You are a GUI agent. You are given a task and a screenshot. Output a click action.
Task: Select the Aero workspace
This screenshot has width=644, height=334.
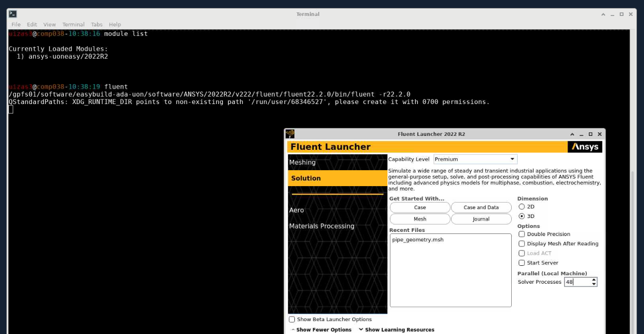pos(337,210)
